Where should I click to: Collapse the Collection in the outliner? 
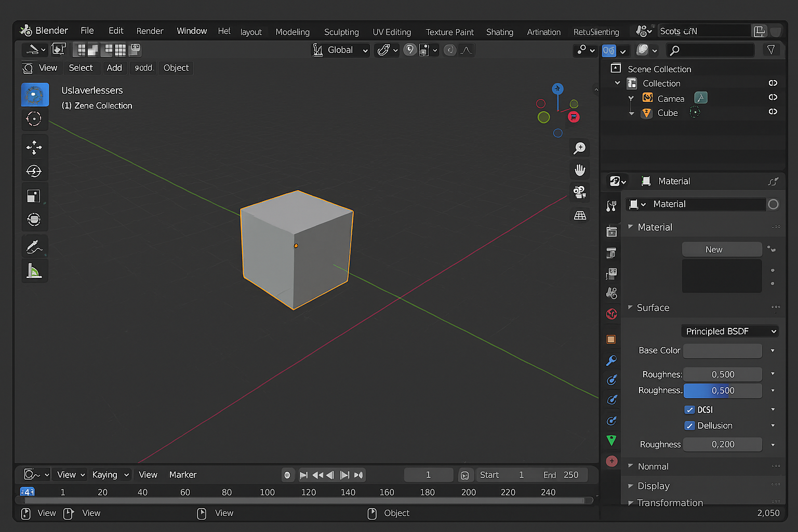(617, 83)
